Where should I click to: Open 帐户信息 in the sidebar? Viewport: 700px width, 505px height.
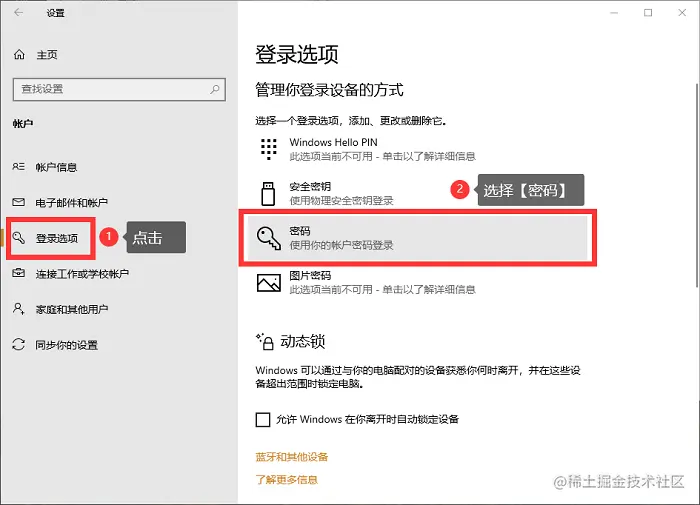(x=56, y=167)
